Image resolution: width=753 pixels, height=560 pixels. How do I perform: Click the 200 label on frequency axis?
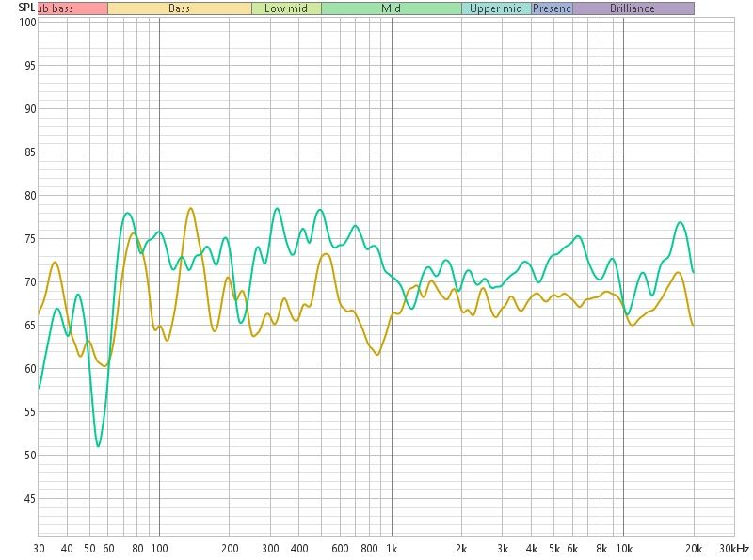tap(230, 549)
